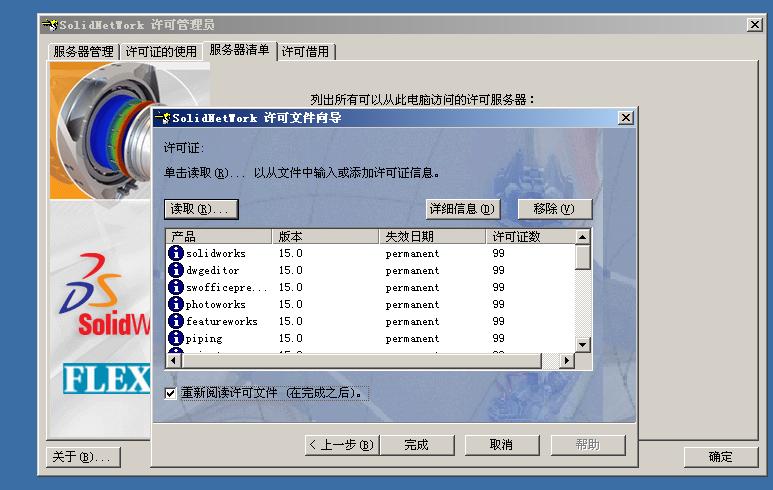Click the info icon of swofficepre row
773x490 pixels.
[x=176, y=287]
